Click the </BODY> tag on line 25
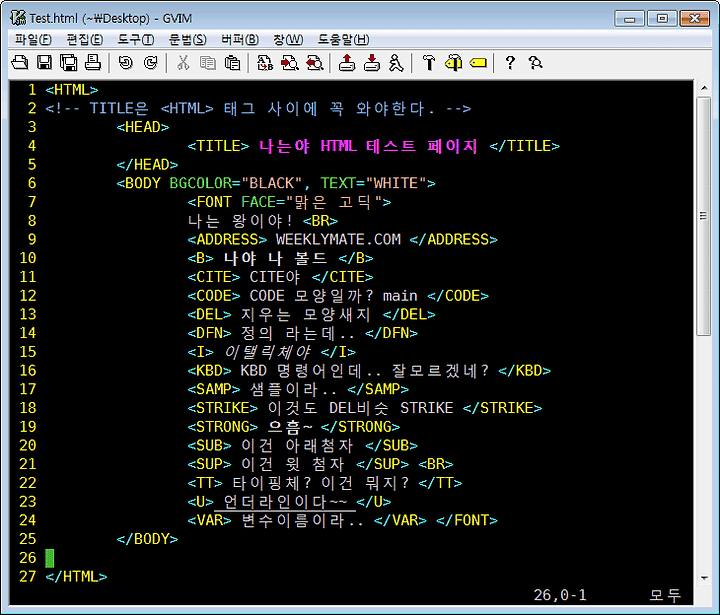This screenshot has width=720, height=615. click(x=147, y=539)
